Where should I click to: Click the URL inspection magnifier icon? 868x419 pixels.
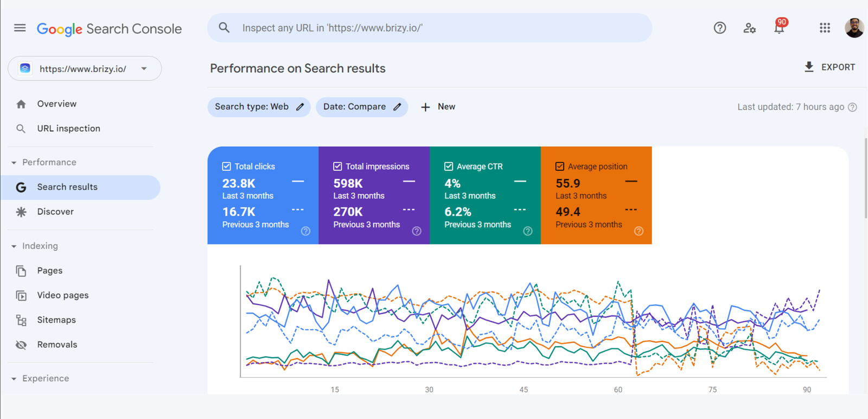tap(21, 129)
